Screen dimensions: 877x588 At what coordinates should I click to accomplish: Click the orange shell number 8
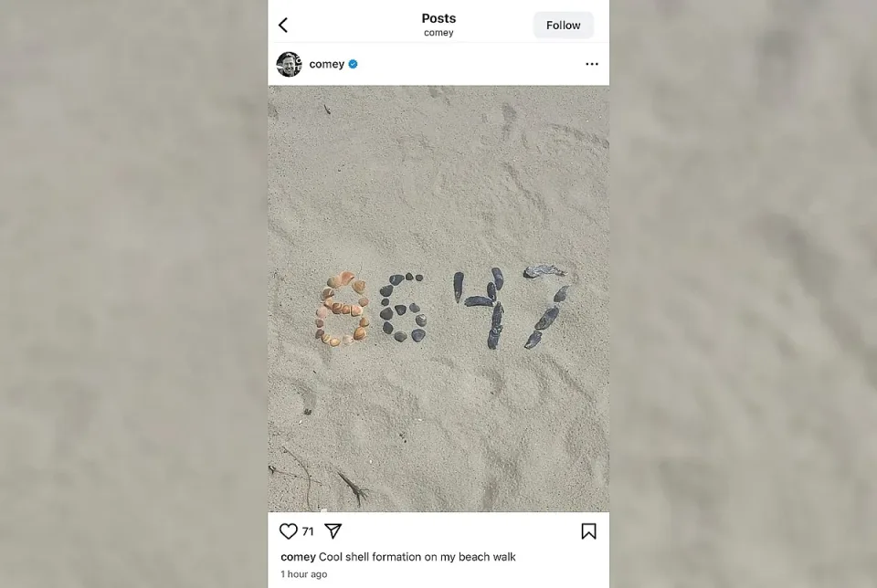pyautogui.click(x=343, y=309)
